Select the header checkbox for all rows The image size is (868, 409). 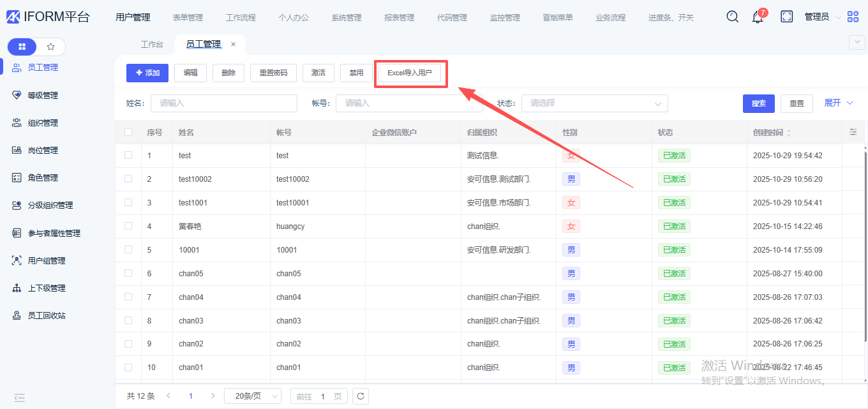click(128, 132)
